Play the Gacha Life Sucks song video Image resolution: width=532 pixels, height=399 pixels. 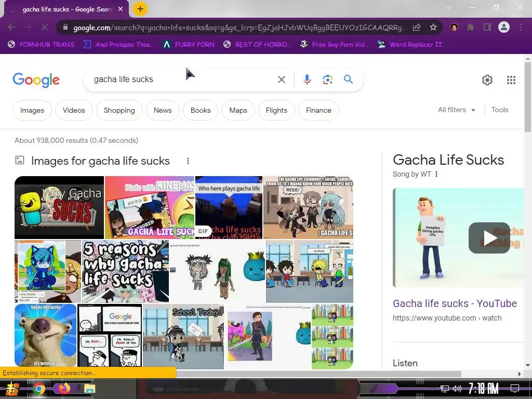point(489,238)
